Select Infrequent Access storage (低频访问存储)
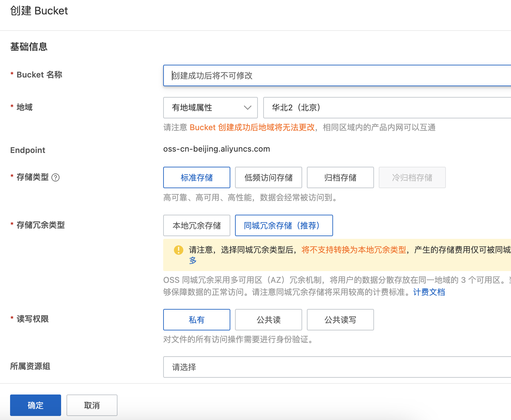Image resolution: width=511 pixels, height=420 pixels. click(x=269, y=177)
